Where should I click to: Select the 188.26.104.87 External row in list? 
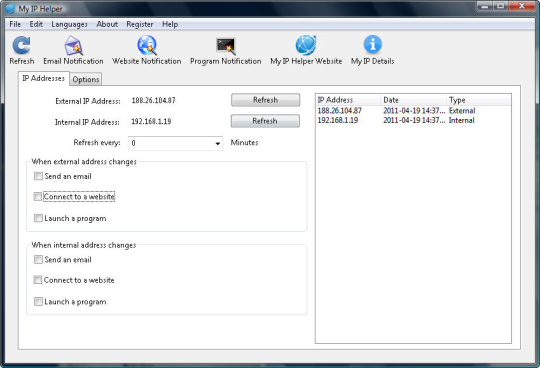413,111
